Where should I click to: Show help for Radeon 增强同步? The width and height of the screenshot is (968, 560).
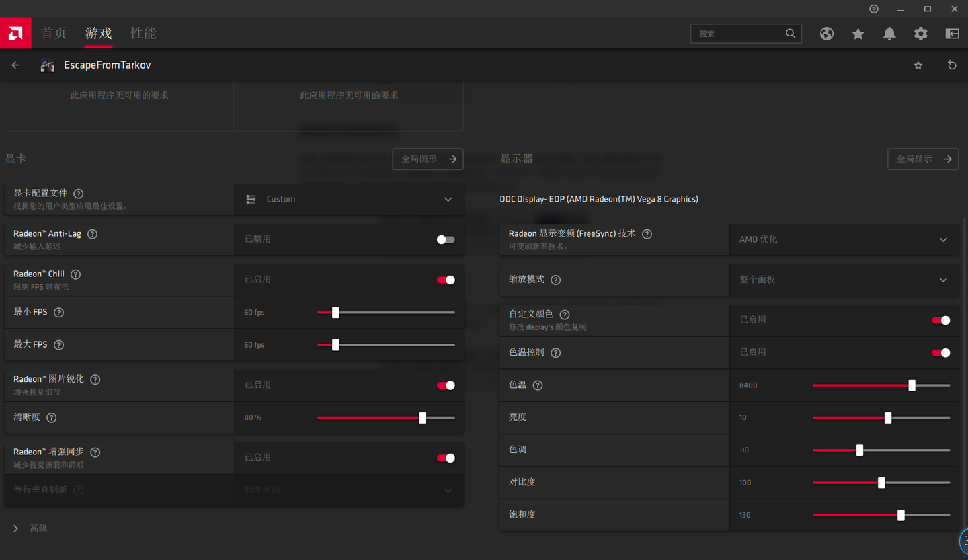(95, 452)
